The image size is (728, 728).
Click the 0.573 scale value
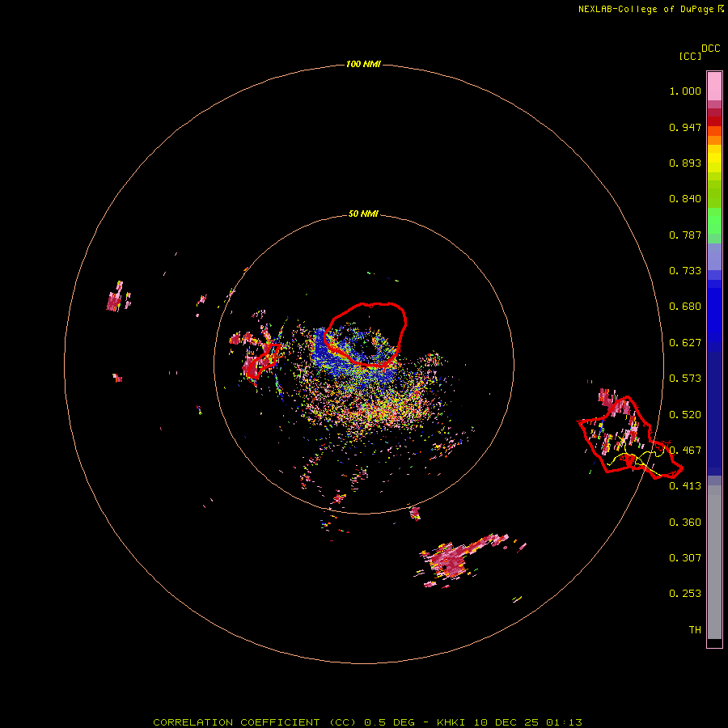(x=685, y=379)
